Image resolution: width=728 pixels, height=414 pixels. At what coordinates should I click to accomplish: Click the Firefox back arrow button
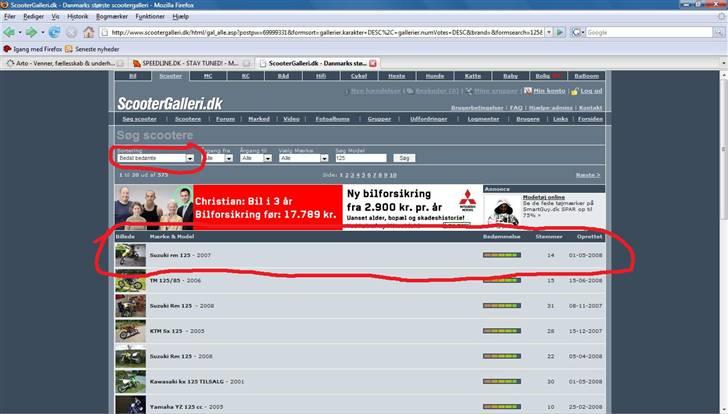coord(10,32)
